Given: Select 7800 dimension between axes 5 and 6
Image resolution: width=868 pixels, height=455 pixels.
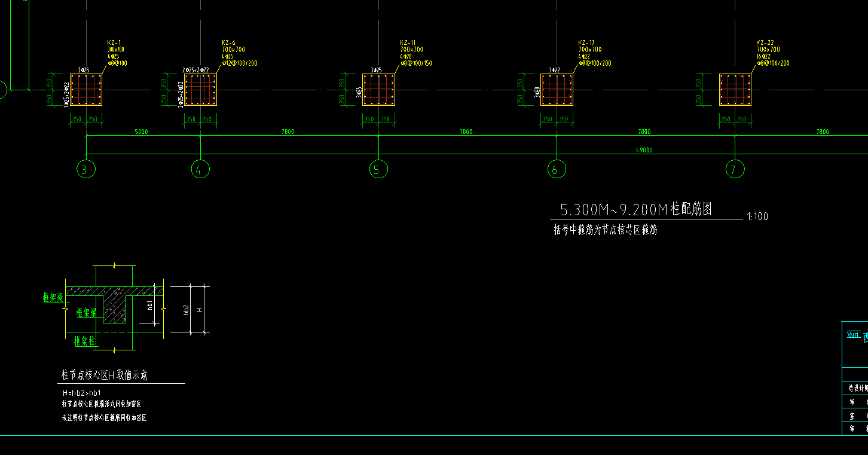Looking at the screenshot, I should [466, 132].
